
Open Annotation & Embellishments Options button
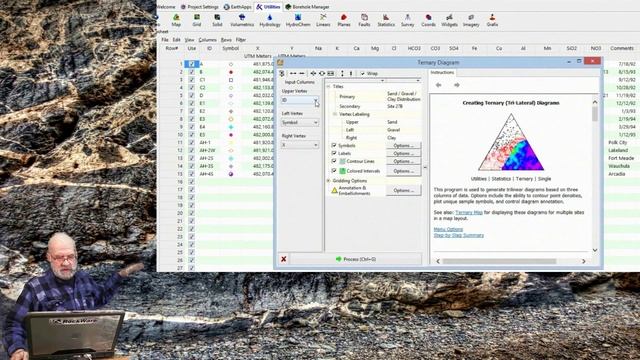(x=403, y=191)
